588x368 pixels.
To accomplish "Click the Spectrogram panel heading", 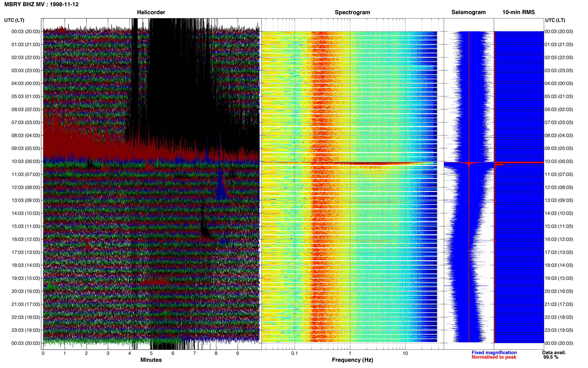I will [352, 12].
